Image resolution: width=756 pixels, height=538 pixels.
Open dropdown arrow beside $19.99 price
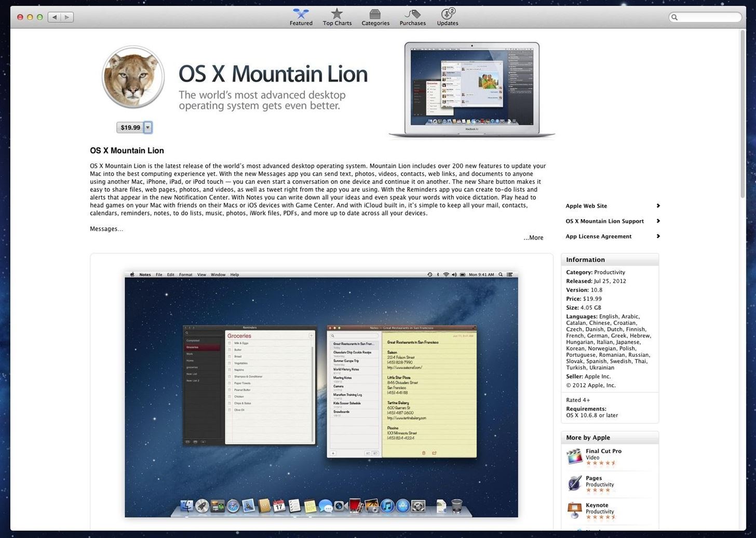point(148,127)
